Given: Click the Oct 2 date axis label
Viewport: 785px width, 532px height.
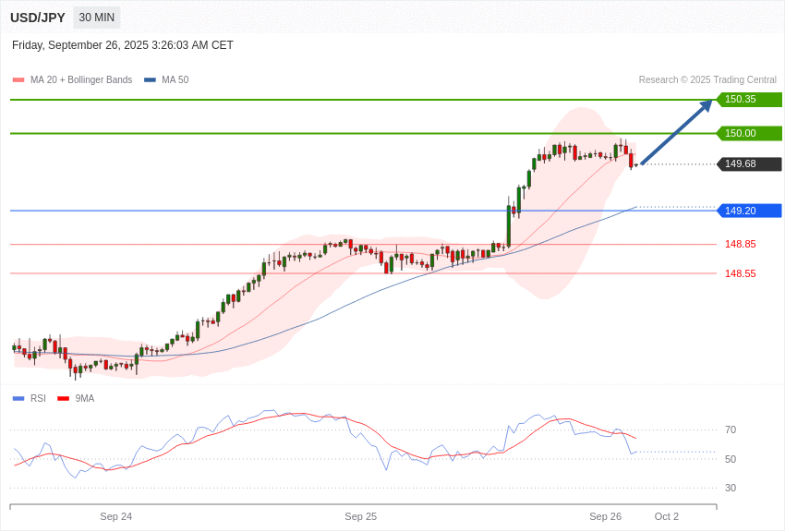Looking at the screenshot, I should [666, 516].
